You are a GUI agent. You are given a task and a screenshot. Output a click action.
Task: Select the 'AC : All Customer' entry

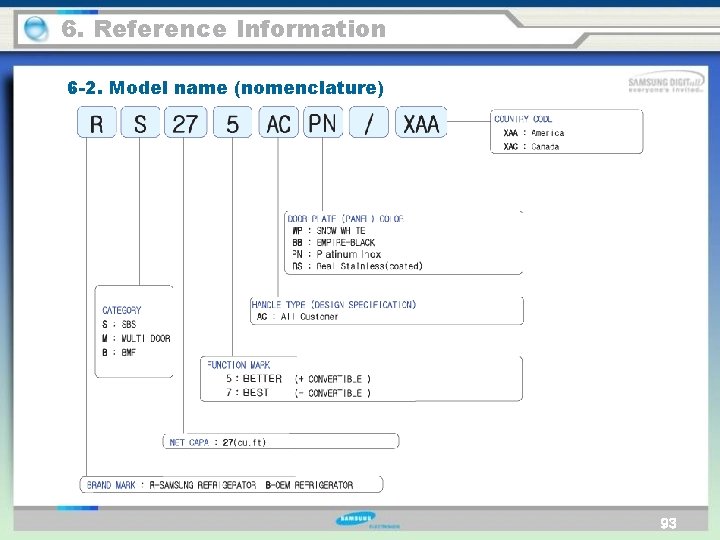[x=298, y=316]
